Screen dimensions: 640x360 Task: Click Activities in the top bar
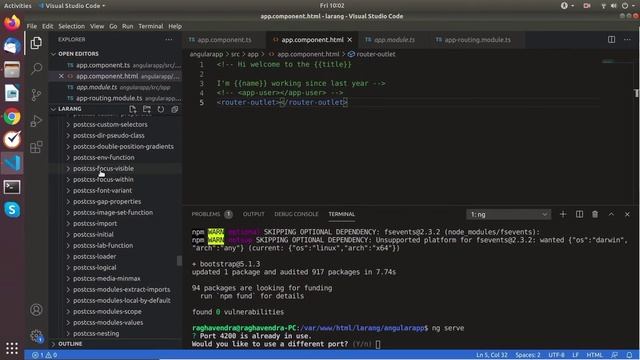click(18, 6)
